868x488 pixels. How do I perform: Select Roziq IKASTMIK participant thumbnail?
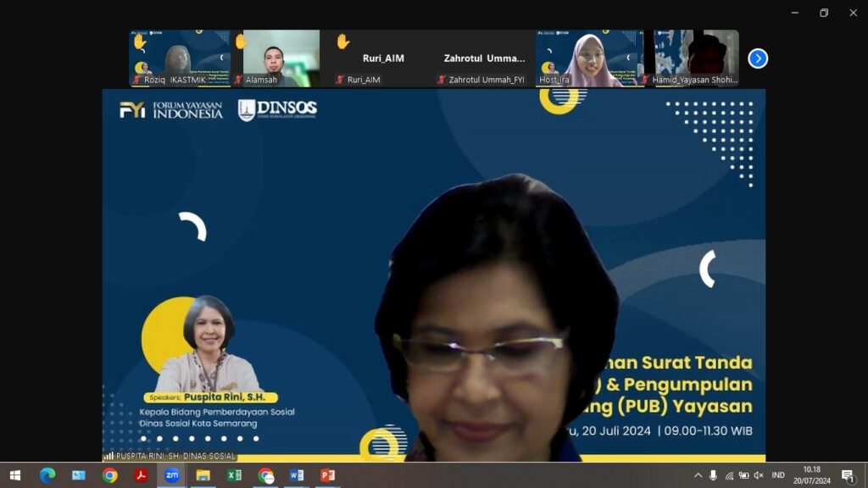(x=180, y=58)
